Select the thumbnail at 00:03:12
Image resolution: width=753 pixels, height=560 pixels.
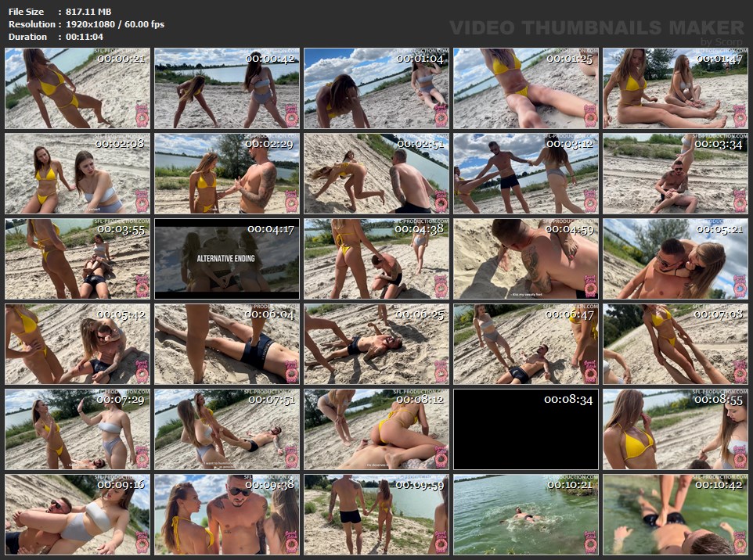(526, 174)
